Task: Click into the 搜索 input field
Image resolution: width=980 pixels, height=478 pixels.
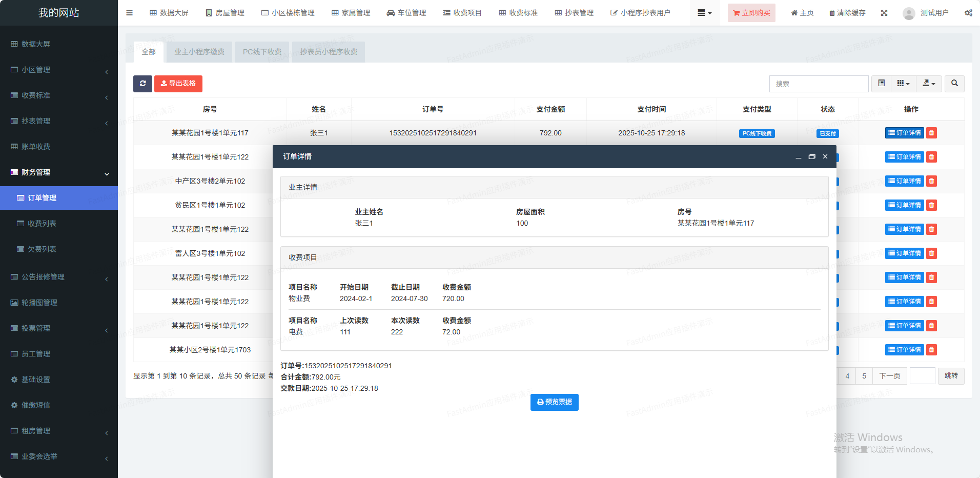Action: [x=819, y=84]
